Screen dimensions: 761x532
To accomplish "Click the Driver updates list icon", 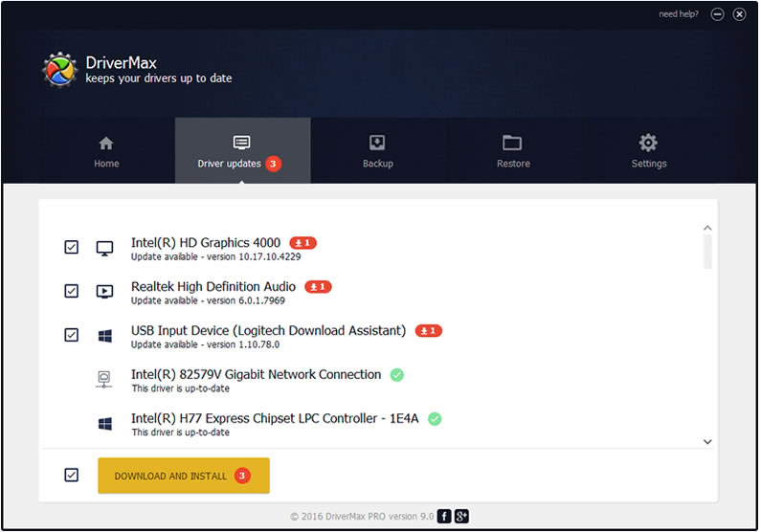I will click(241, 143).
